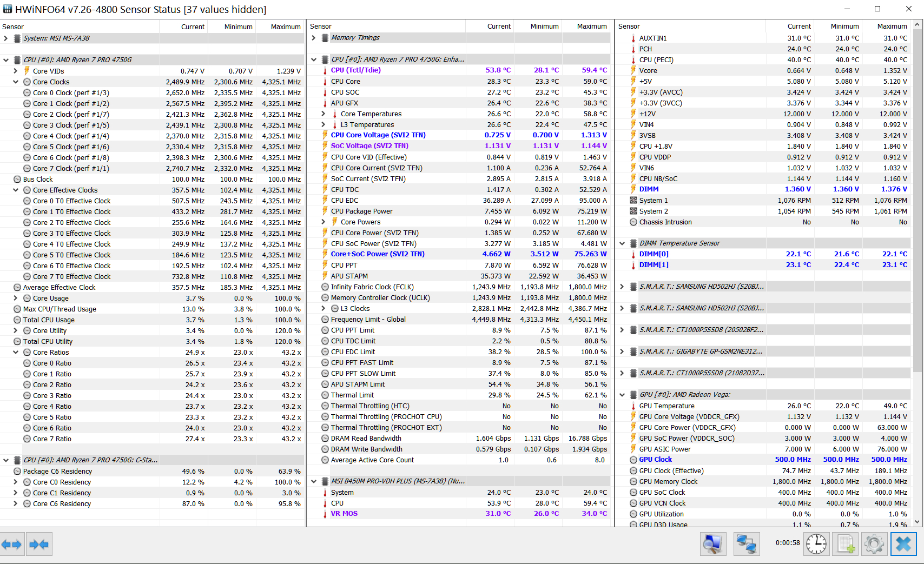Collapse the DIMM Temperature Sensor group

click(x=622, y=243)
